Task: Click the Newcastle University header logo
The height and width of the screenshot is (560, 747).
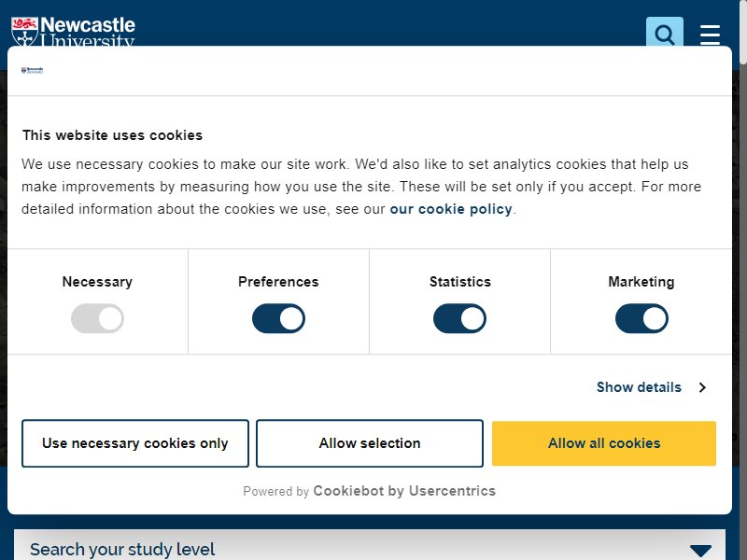Action: point(73,32)
